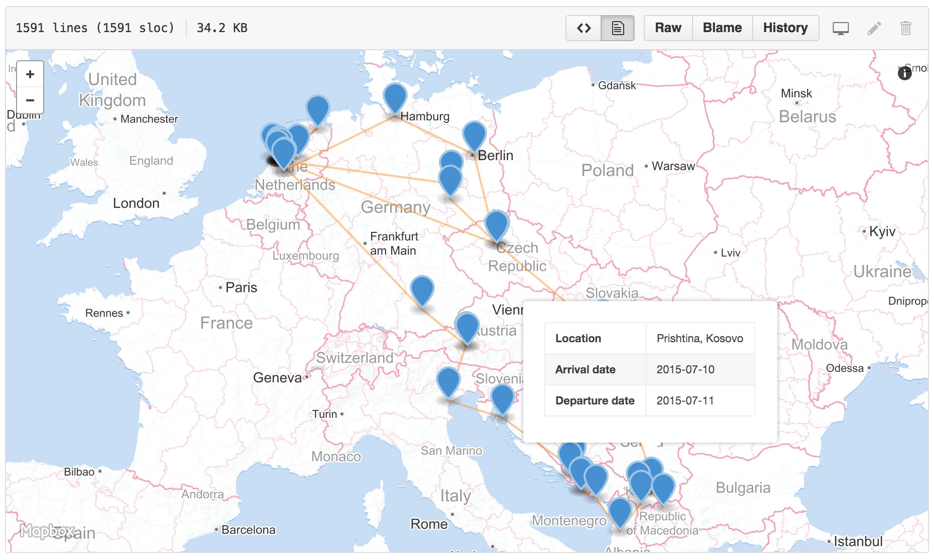Select the map marker at Hamburg
The width and height of the screenshot is (934, 560).
click(x=395, y=98)
